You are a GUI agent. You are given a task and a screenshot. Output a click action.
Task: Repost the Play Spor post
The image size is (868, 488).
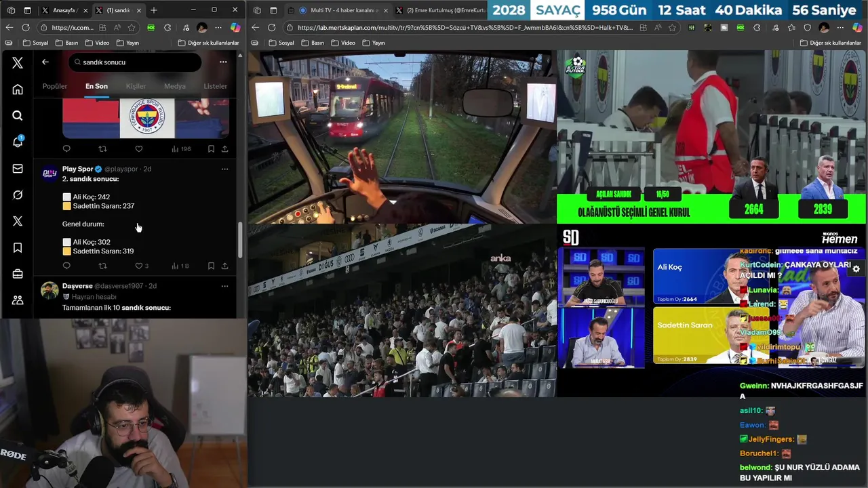[x=102, y=266]
